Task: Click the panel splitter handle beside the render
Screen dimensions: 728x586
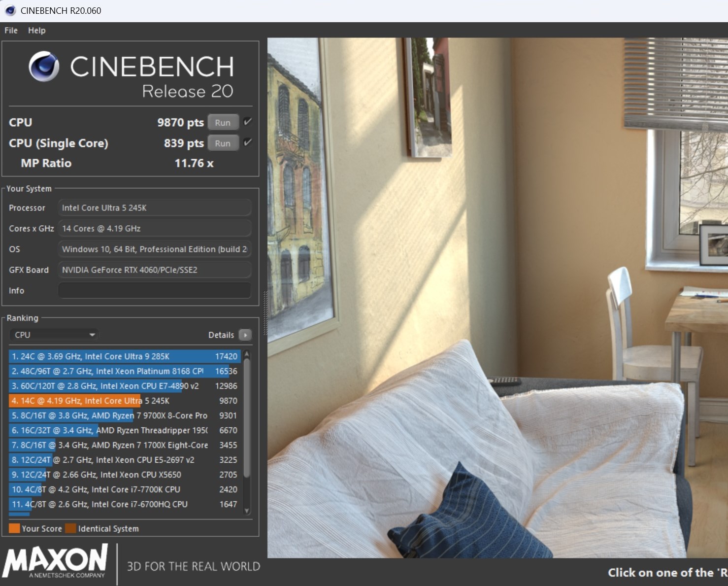Action: (x=265, y=313)
